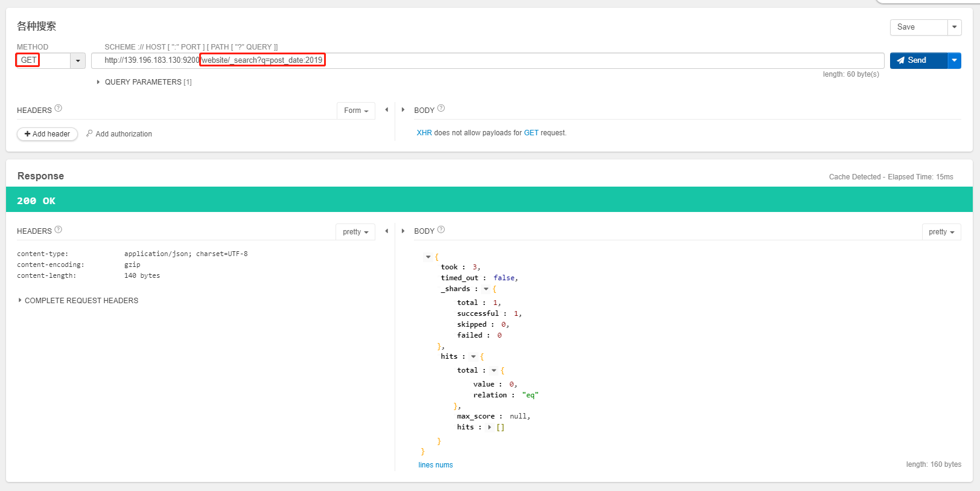Image resolution: width=980 pixels, height=491 pixels.
Task: Open the GET method dropdown
Action: tap(78, 60)
